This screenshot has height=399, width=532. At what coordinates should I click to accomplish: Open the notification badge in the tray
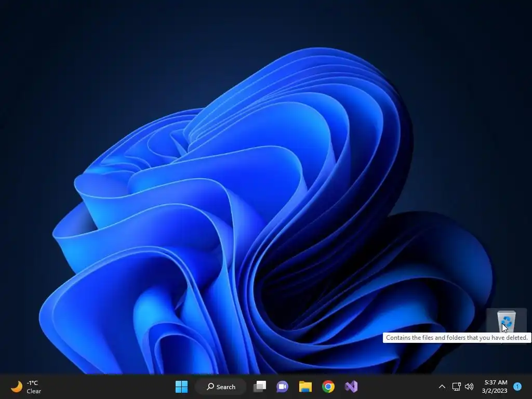click(517, 387)
